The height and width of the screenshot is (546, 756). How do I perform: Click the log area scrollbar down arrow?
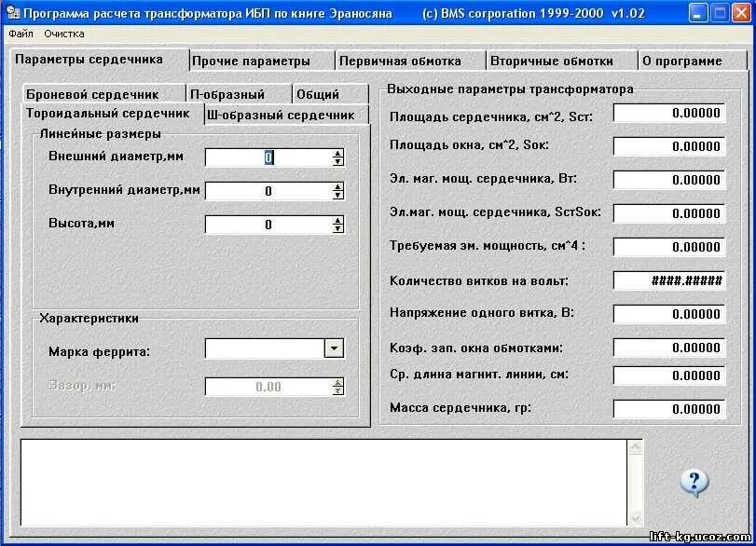(x=635, y=519)
